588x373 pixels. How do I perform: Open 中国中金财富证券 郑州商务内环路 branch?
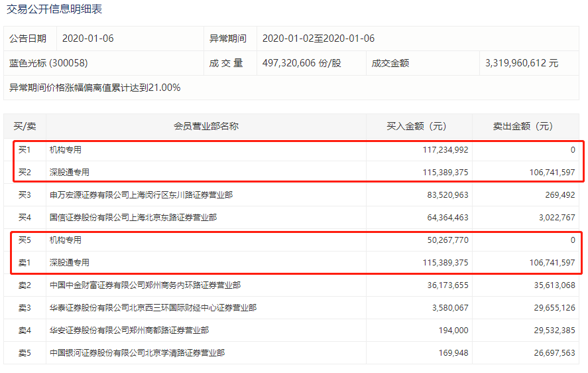point(145,285)
